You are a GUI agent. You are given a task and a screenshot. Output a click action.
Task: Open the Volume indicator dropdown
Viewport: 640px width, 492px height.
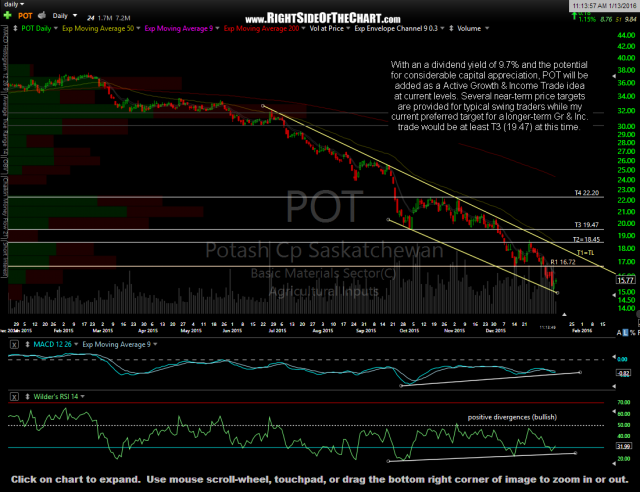(486, 29)
